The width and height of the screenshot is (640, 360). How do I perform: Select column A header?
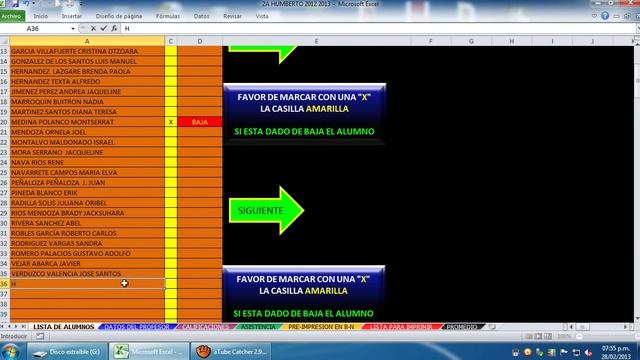[87, 41]
